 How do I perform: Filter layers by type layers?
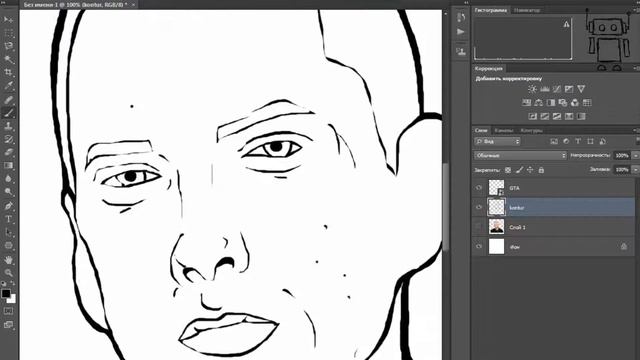pos(578,141)
